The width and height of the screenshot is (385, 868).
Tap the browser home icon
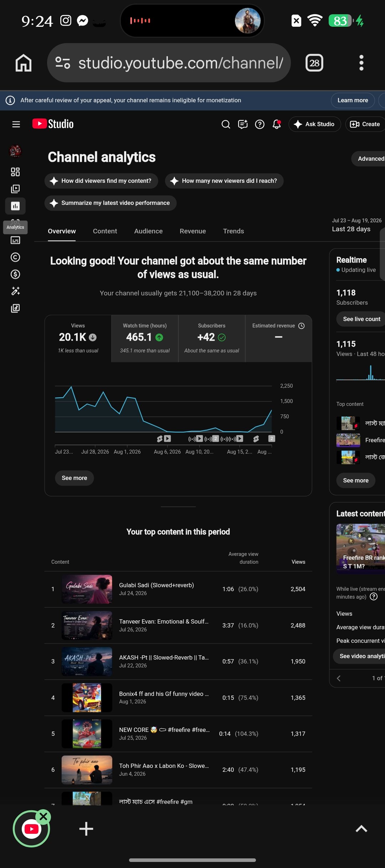point(24,63)
